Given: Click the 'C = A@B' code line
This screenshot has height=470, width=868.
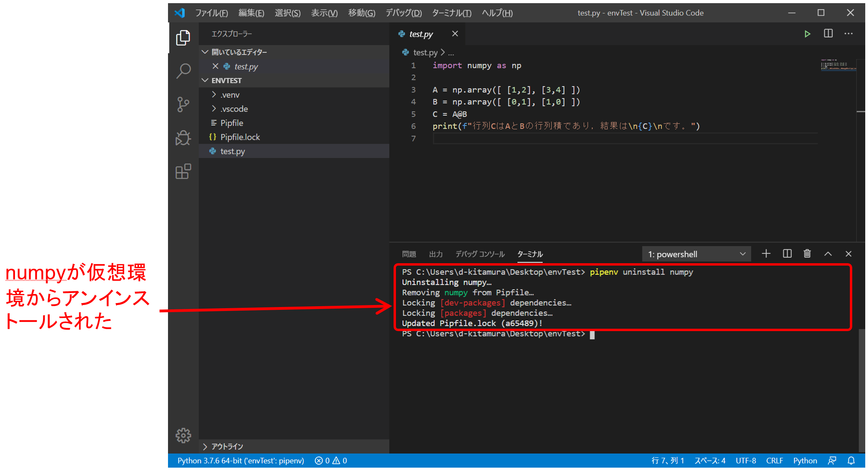Looking at the screenshot, I should tap(450, 114).
